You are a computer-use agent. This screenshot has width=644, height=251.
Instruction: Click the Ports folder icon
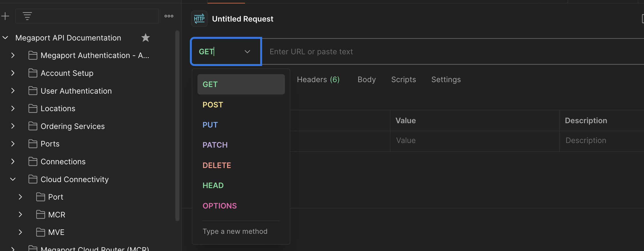(x=33, y=144)
